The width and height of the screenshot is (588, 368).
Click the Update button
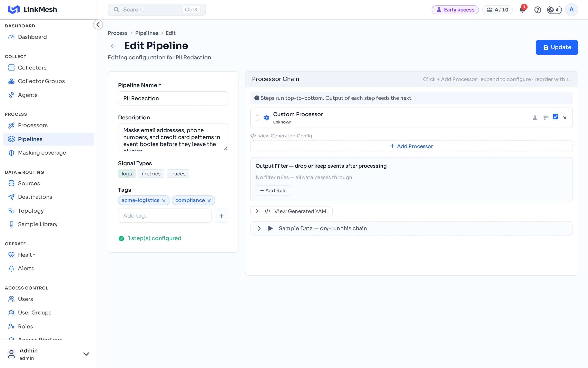coord(557,47)
